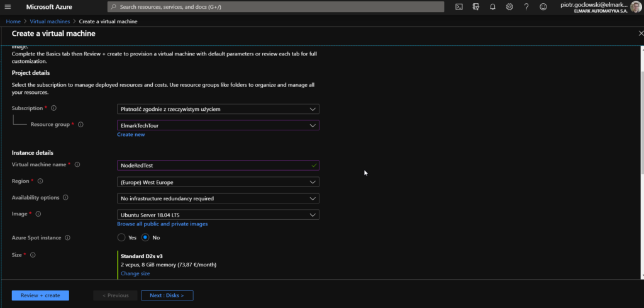644x308 pixels.
Task: Click the user account avatar
Action: (636, 6)
